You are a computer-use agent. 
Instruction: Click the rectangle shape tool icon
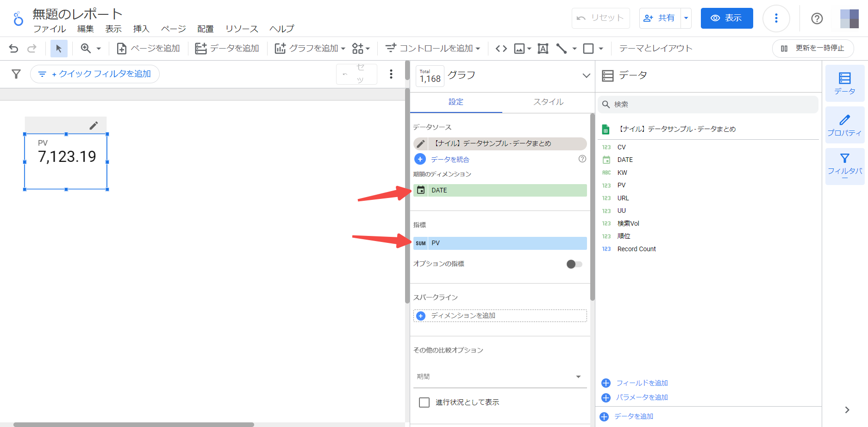pyautogui.click(x=588, y=48)
